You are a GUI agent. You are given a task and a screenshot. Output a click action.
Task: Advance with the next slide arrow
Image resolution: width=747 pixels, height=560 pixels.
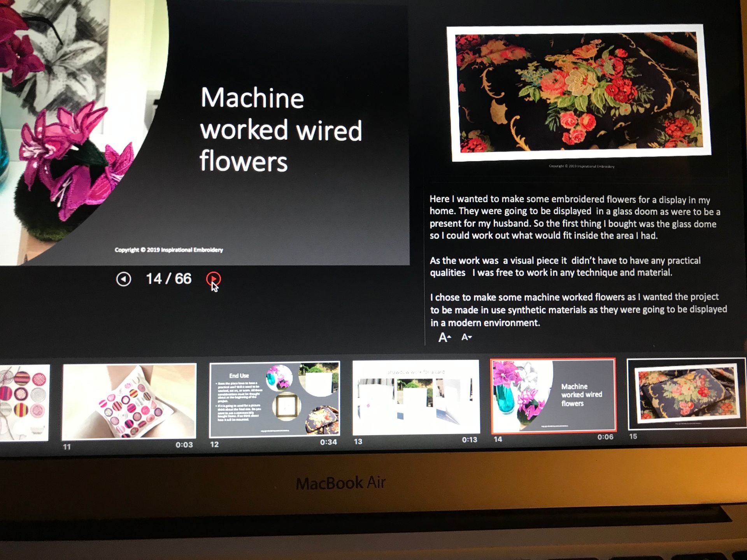tap(213, 279)
